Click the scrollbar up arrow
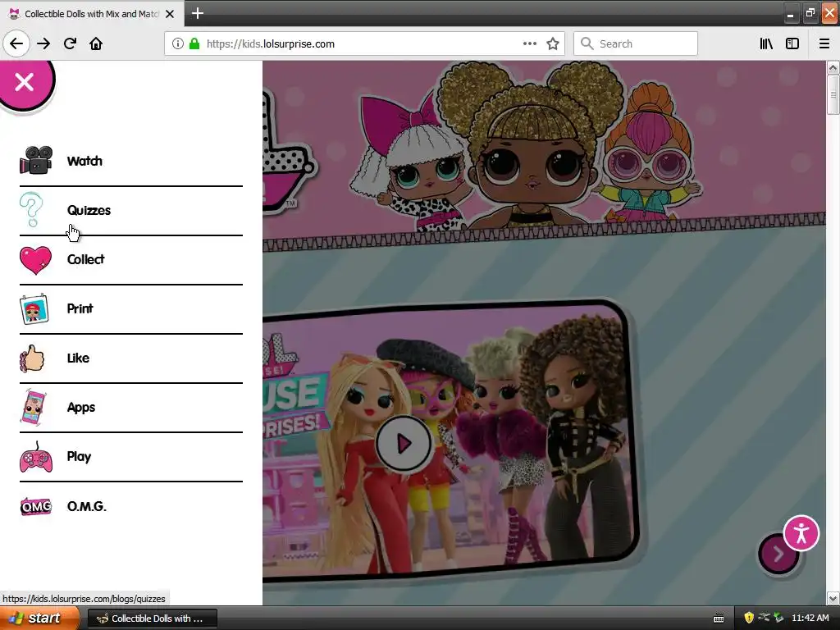This screenshot has height=630, width=840. (833, 67)
